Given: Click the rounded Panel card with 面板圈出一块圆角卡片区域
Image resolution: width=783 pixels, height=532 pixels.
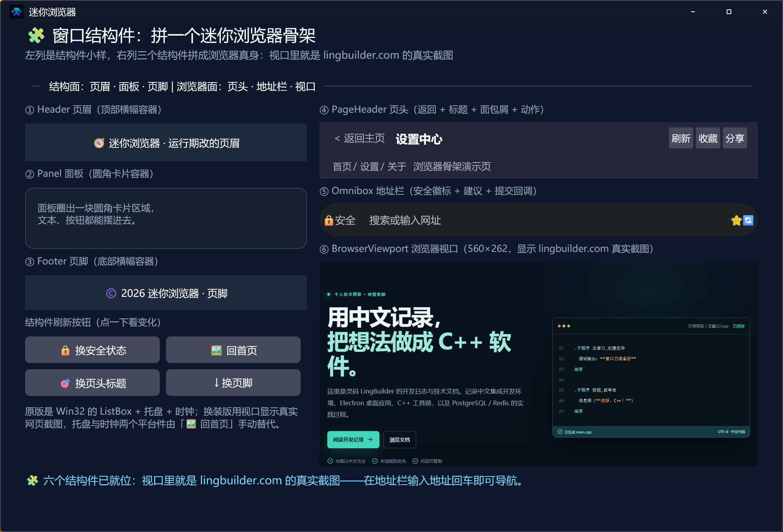Looking at the screenshot, I should click(x=166, y=218).
